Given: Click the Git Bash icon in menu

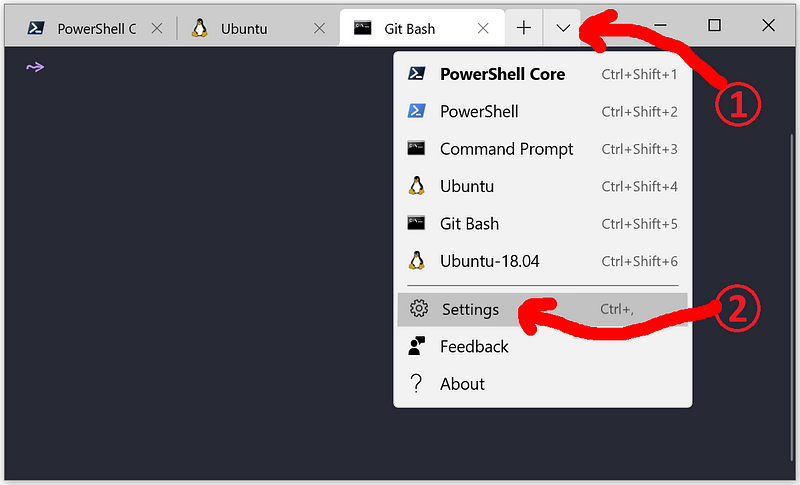Looking at the screenshot, I should coord(416,223).
